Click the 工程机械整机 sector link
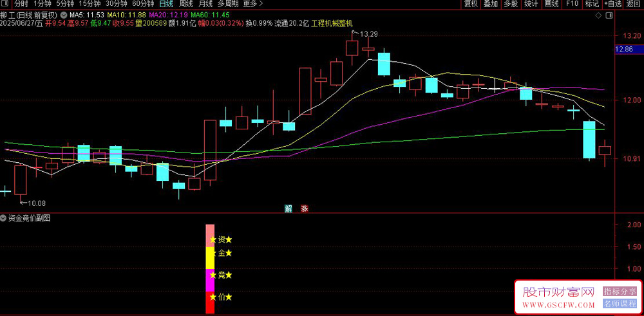 pos(332,23)
